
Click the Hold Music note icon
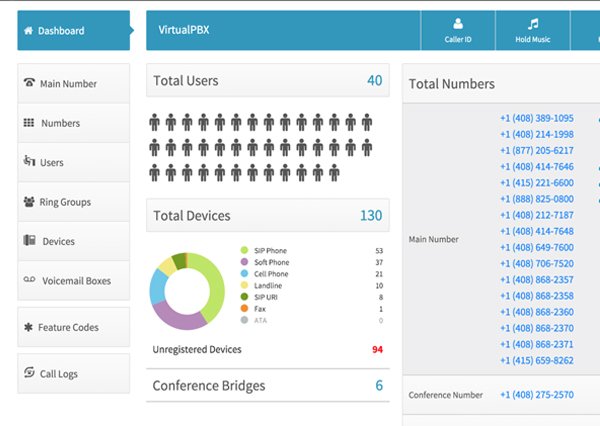tap(533, 24)
